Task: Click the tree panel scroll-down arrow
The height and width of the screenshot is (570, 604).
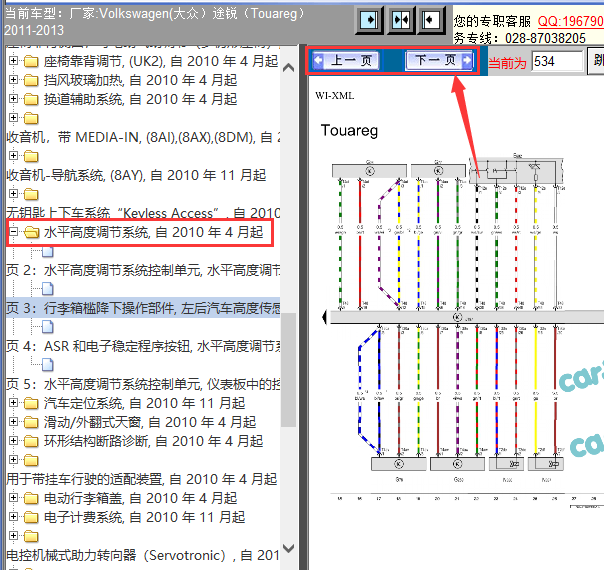Action: 288,548
